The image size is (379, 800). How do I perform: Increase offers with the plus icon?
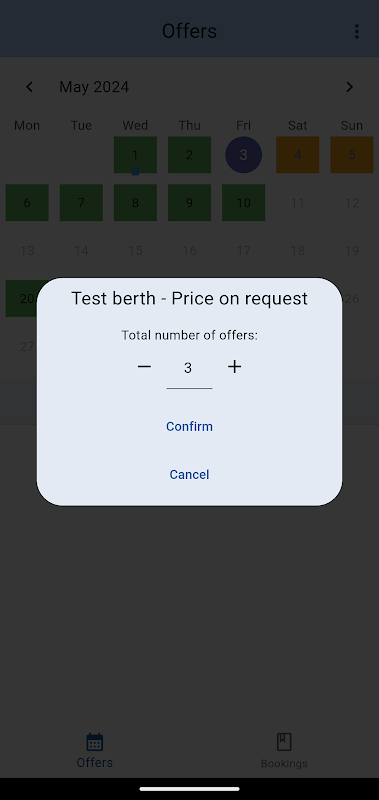pos(234,366)
